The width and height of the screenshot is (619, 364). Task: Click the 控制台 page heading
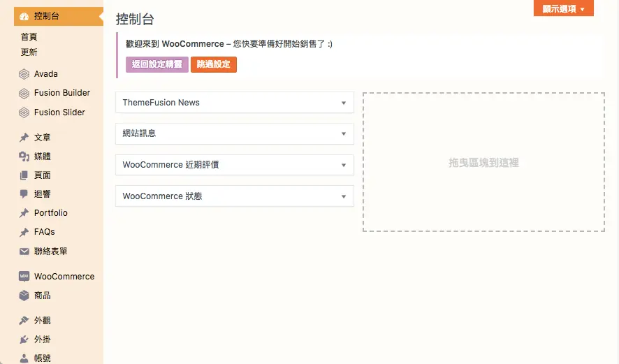135,20
